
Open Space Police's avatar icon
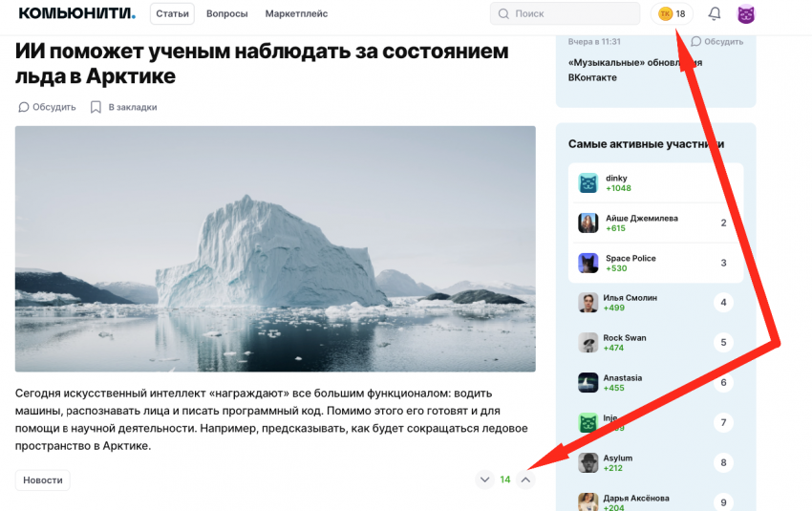pyautogui.click(x=588, y=263)
